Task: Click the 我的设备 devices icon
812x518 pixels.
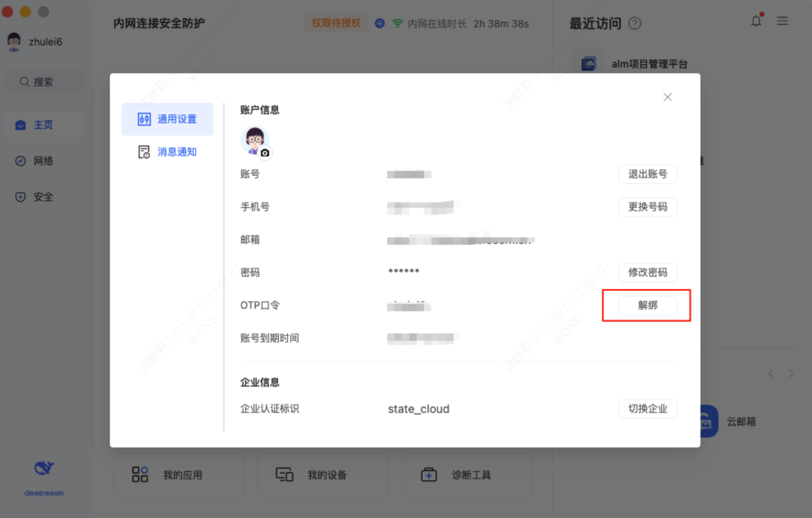Action: (x=284, y=474)
